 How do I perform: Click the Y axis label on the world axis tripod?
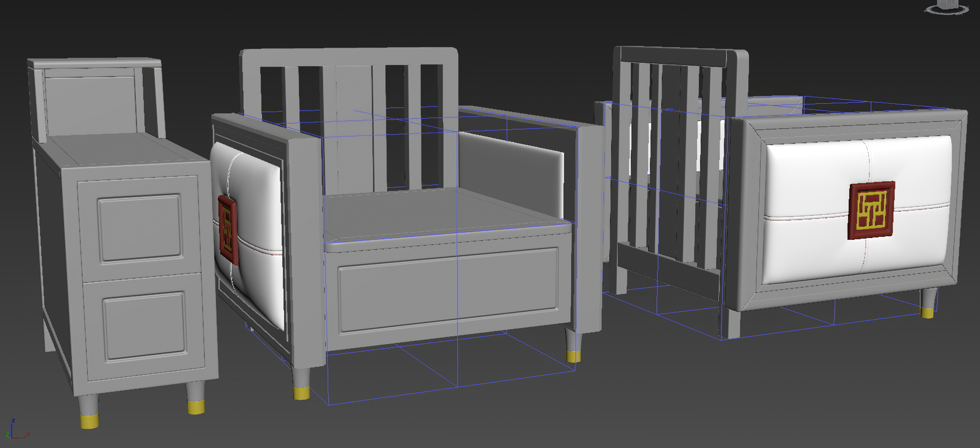[x=7, y=434]
